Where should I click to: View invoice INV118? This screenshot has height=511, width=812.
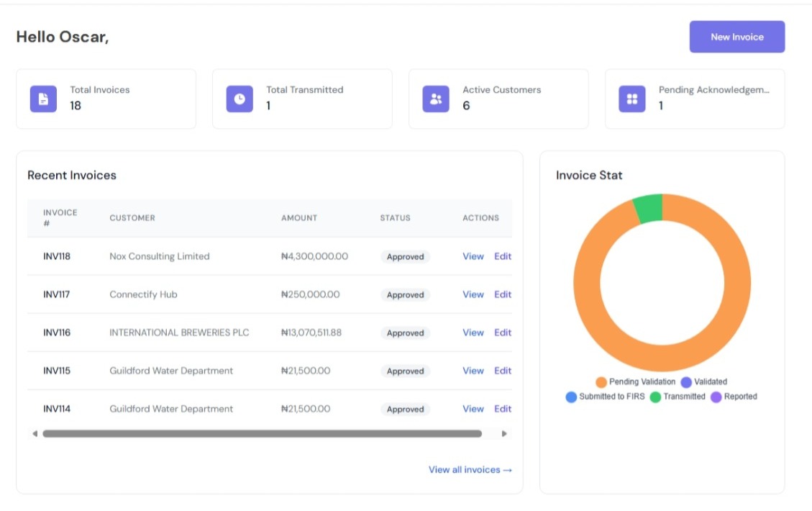pyautogui.click(x=473, y=256)
